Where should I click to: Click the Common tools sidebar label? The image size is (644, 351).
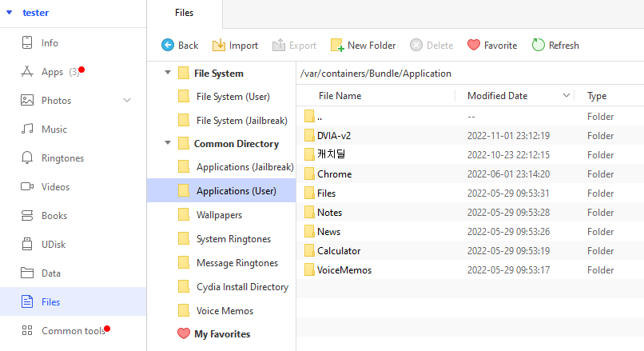coord(73,331)
